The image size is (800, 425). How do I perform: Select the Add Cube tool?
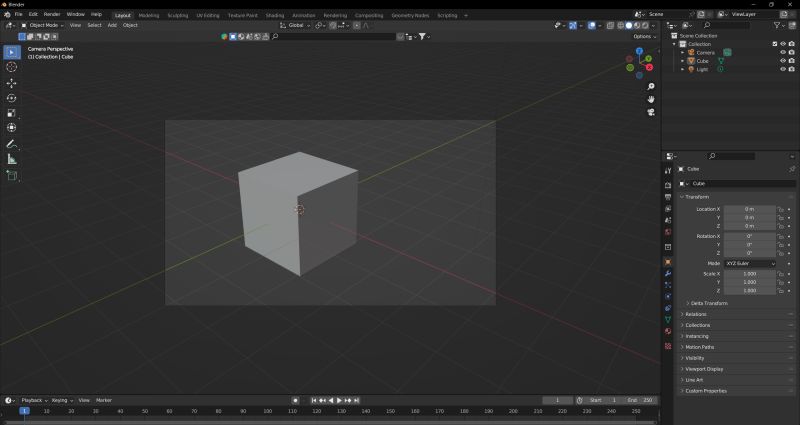(x=12, y=176)
